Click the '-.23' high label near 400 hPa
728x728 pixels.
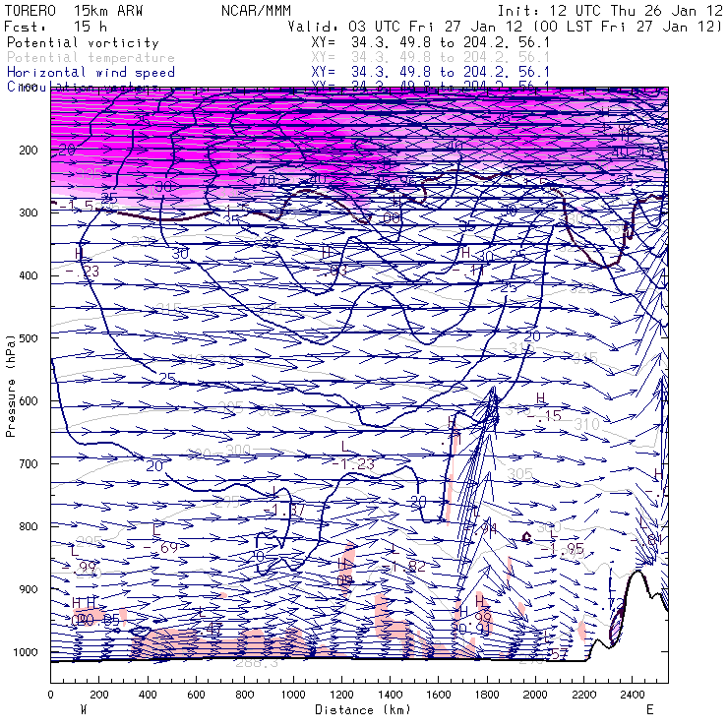(x=83, y=271)
